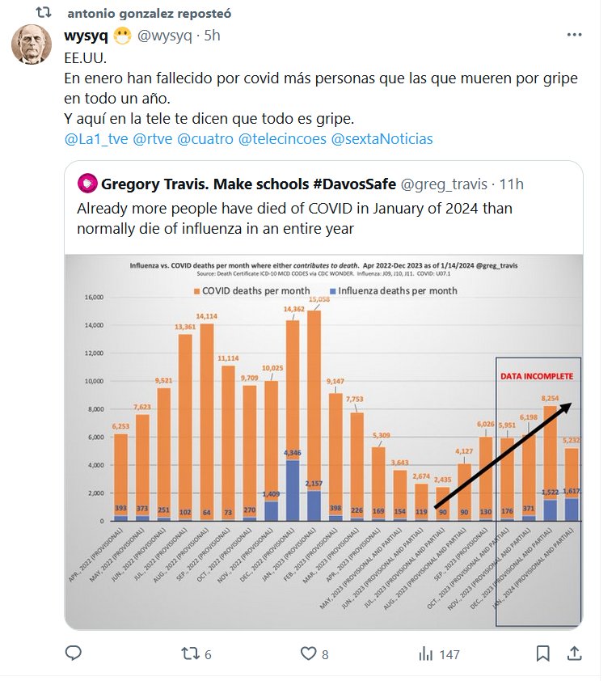The height and width of the screenshot is (681, 616).
Task: Repost this tweet with the retweet icon
Action: (x=188, y=654)
